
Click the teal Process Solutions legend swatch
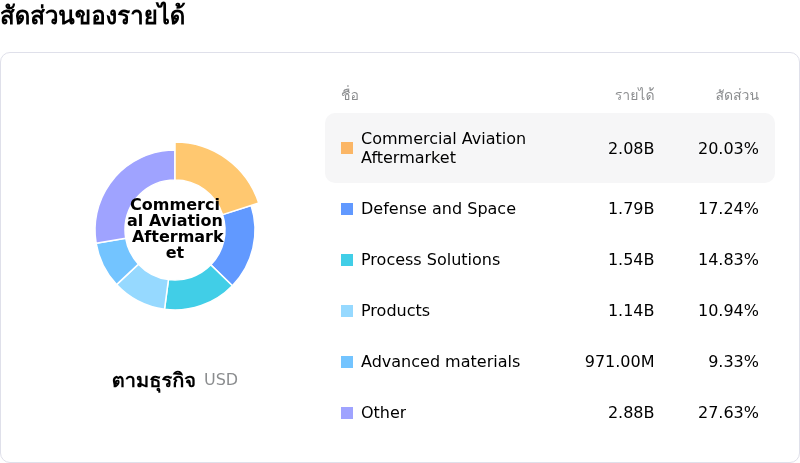[x=347, y=260]
